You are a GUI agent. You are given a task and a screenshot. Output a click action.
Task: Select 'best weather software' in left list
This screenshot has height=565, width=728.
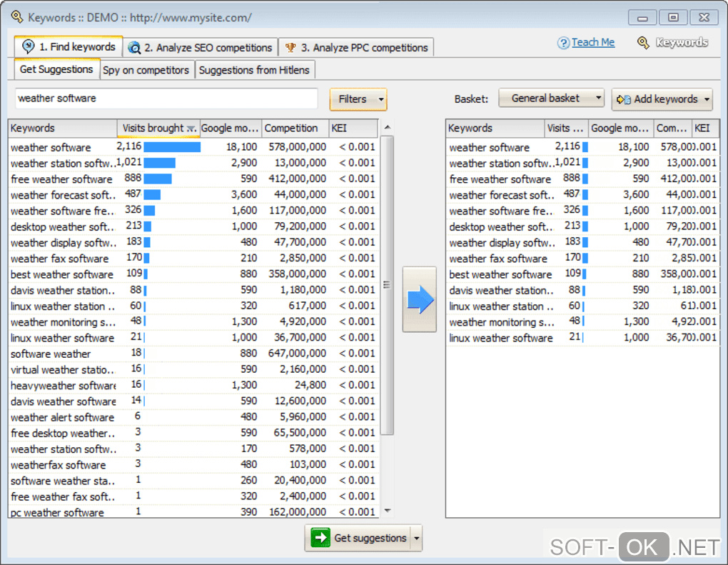coord(193,274)
